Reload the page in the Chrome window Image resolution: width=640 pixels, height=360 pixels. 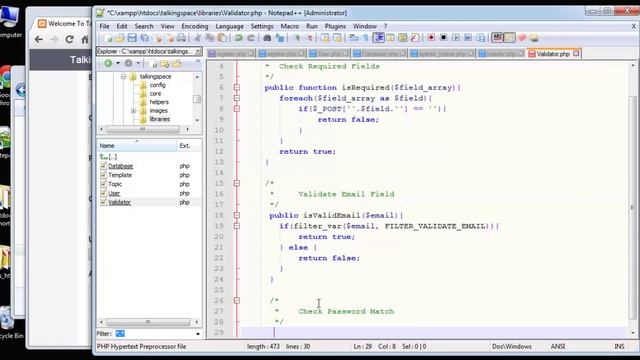click(x=69, y=39)
